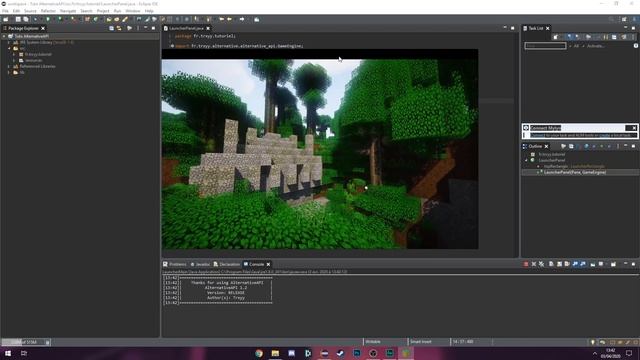This screenshot has height=360, width=640.
Task: Expand the lib folder node
Action: pos(9,72)
